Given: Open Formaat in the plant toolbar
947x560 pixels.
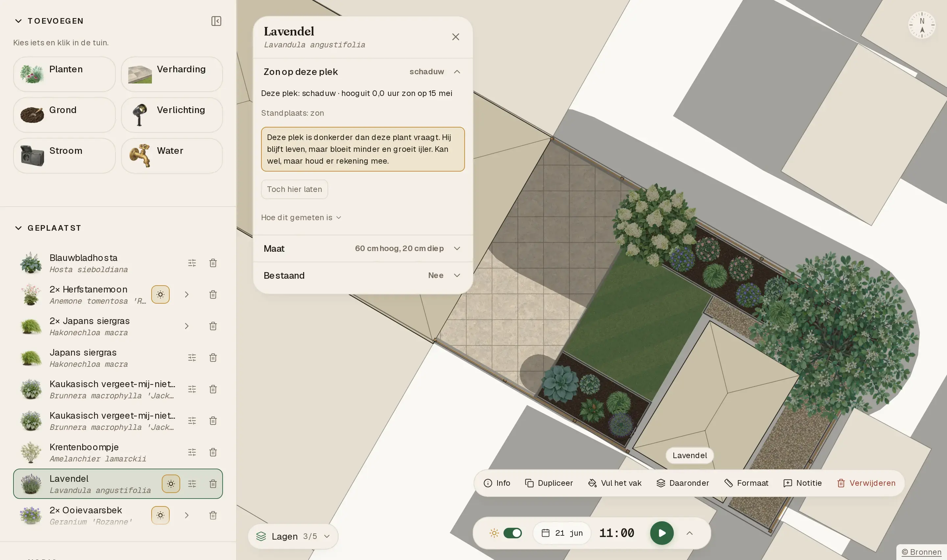Looking at the screenshot, I should click(x=746, y=483).
